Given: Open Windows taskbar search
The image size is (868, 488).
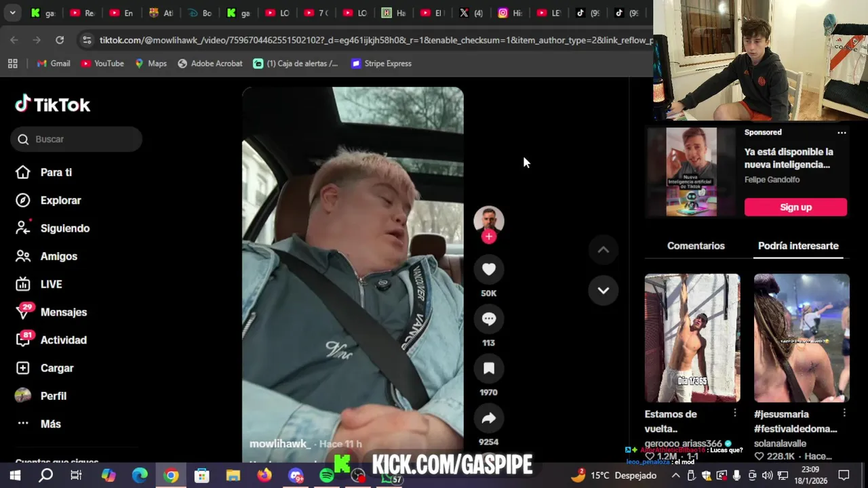Looking at the screenshot, I should tap(45, 476).
